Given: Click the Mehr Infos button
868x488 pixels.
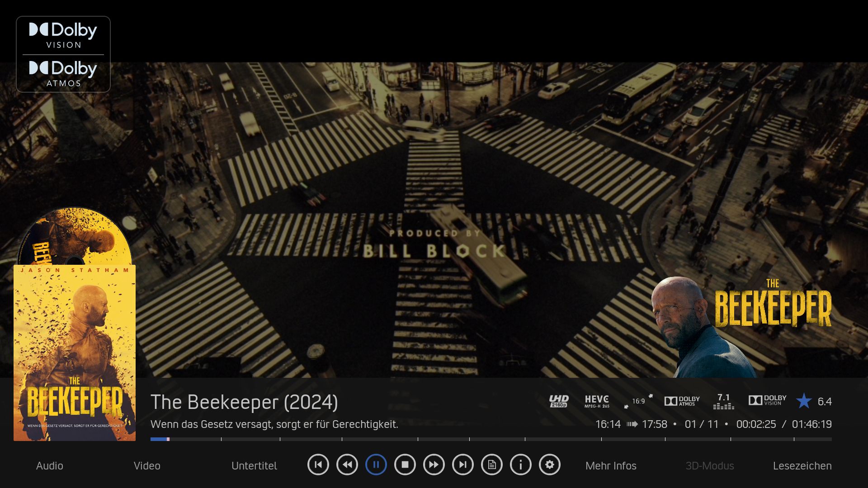Looking at the screenshot, I should (x=611, y=465).
